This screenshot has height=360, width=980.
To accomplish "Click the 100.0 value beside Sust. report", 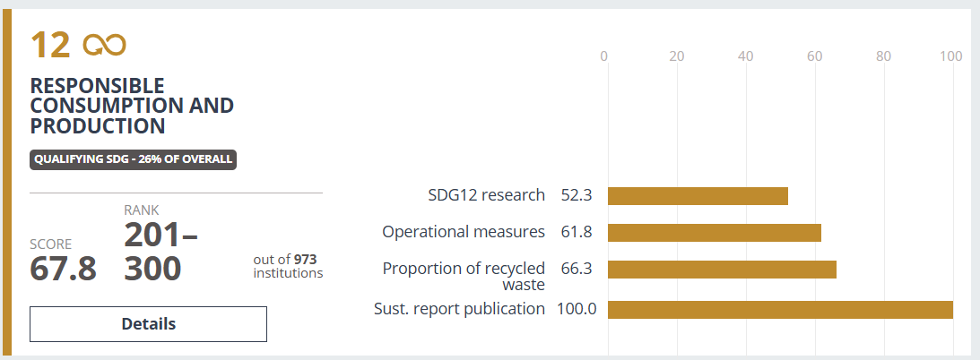I will tap(578, 309).
